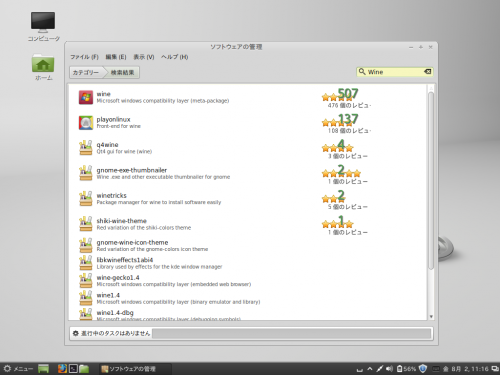Open the keyboard layout indicator in the tray
500x375 pixels.
436,369
